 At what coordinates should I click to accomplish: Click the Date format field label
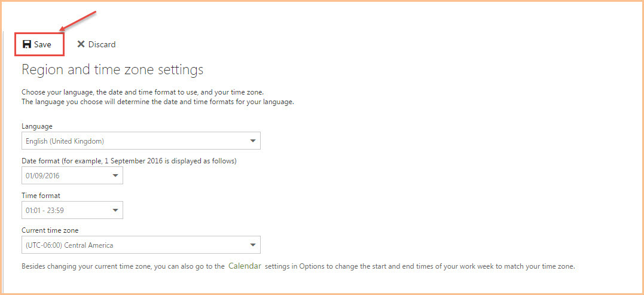[x=129, y=161]
